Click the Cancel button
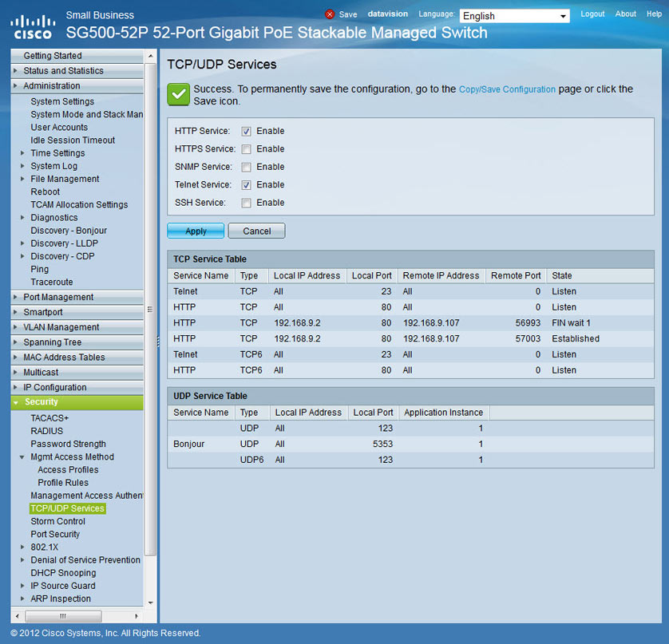The image size is (669, 644). click(x=257, y=231)
